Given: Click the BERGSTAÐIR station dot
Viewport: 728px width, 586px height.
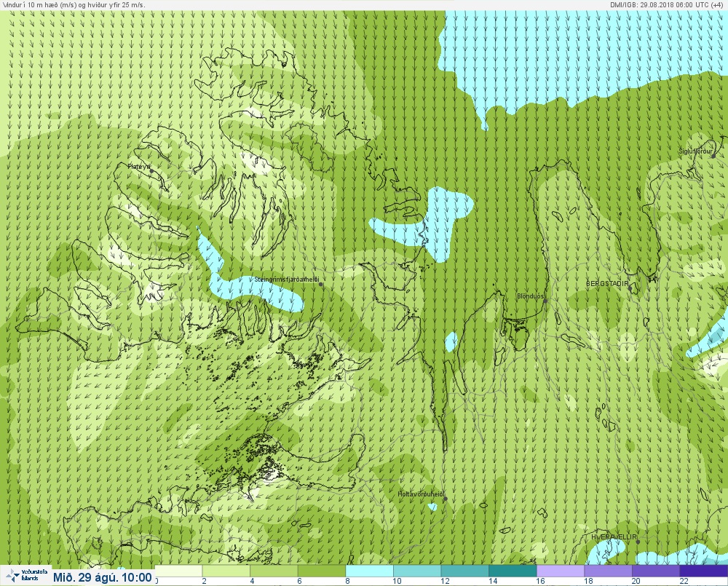Looking at the screenshot, I should 630,288.
